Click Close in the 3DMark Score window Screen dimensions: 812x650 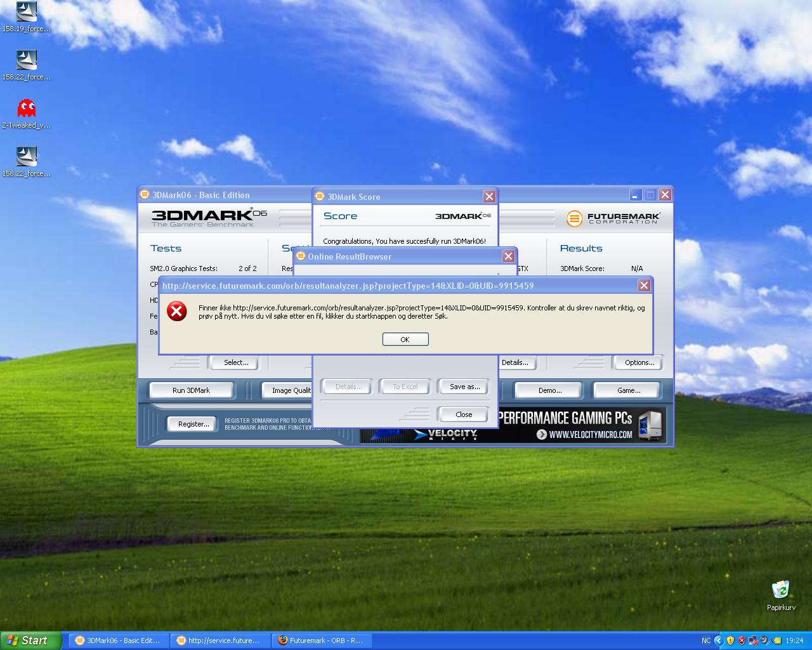coord(464,415)
